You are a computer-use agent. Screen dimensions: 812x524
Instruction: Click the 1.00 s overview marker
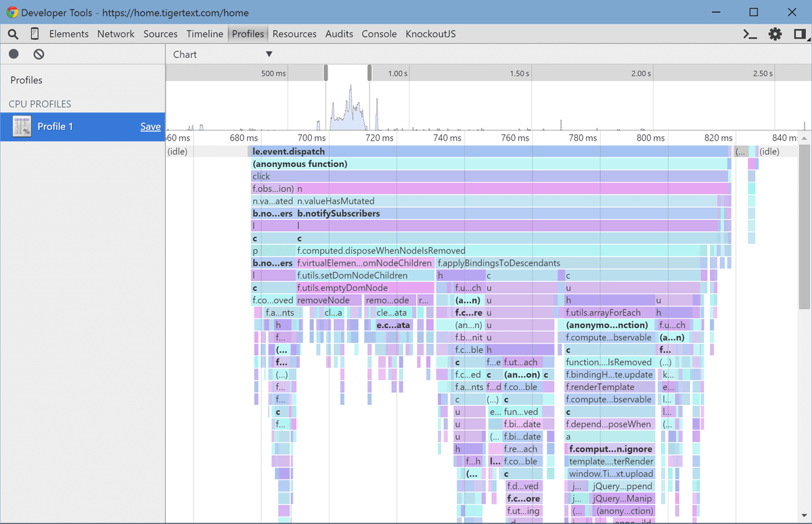point(397,73)
